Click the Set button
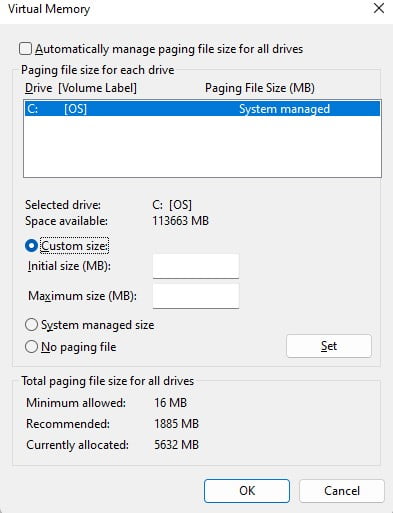The width and height of the screenshot is (393, 513). point(329,346)
